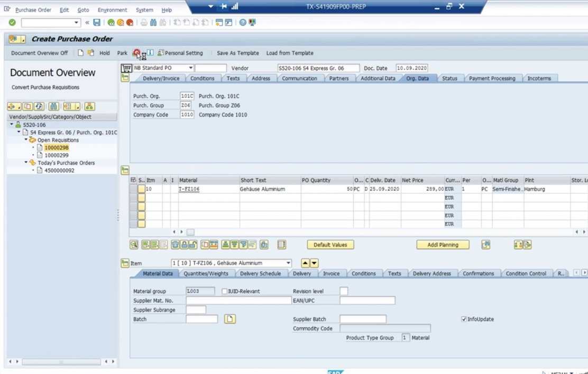
Task: Click the Save diskette icon
Action: 97,23
